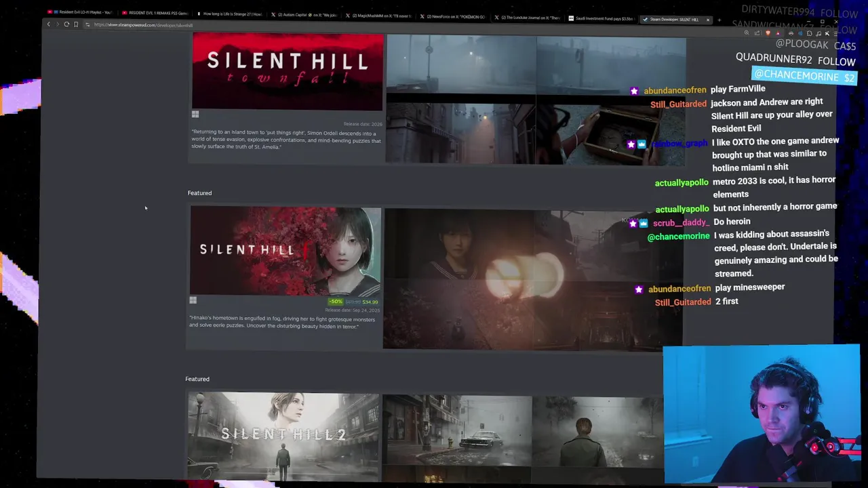Screen dimensions: 868x488
Task: Click the bookmark icon in toolbar
Action: coord(76,24)
